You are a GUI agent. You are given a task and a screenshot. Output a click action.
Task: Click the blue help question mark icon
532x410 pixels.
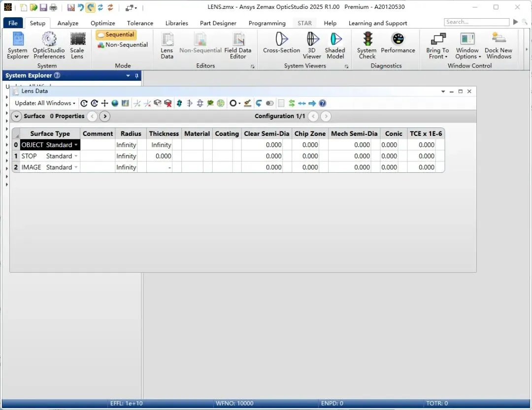coord(322,103)
